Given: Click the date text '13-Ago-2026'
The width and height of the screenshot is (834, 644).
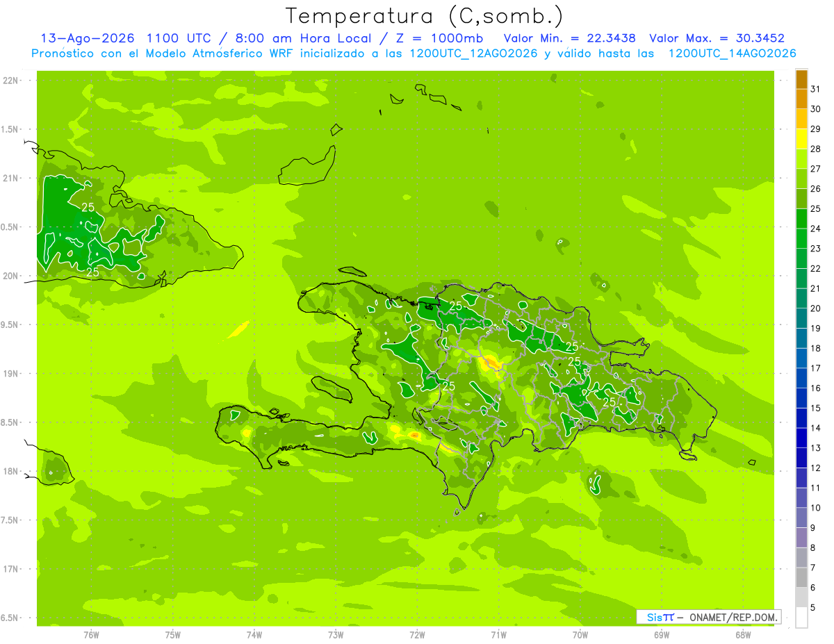Looking at the screenshot, I should point(88,38).
